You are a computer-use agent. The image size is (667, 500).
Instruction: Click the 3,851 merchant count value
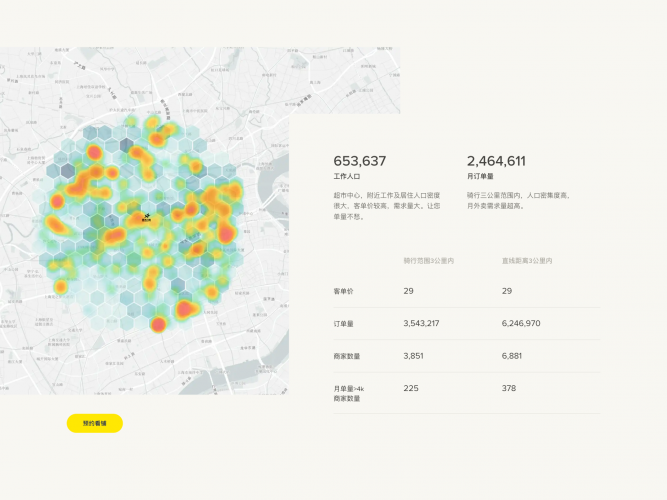pyautogui.click(x=414, y=356)
